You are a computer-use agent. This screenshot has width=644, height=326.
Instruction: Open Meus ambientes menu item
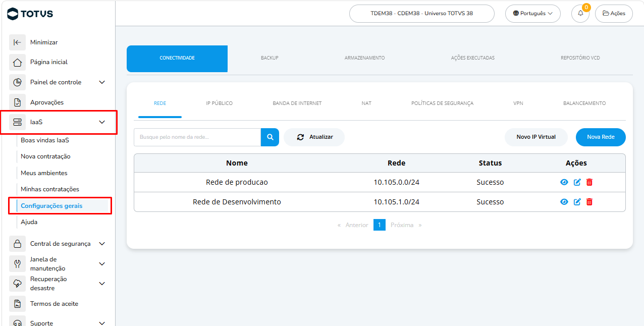point(44,173)
